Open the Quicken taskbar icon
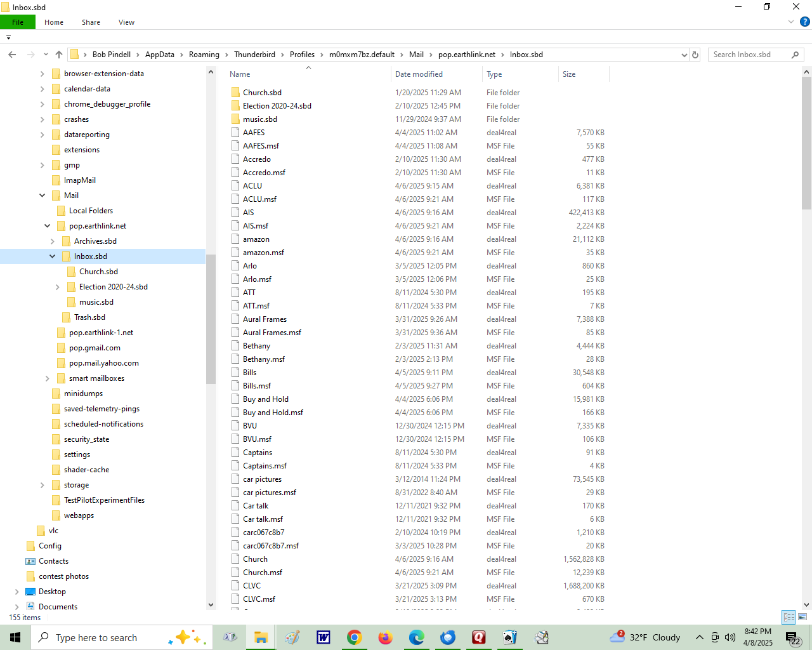 479,637
